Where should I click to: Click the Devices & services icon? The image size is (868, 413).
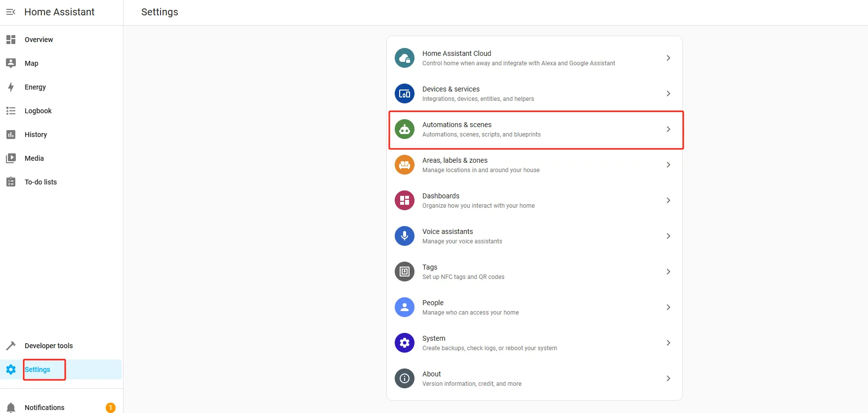tap(404, 93)
